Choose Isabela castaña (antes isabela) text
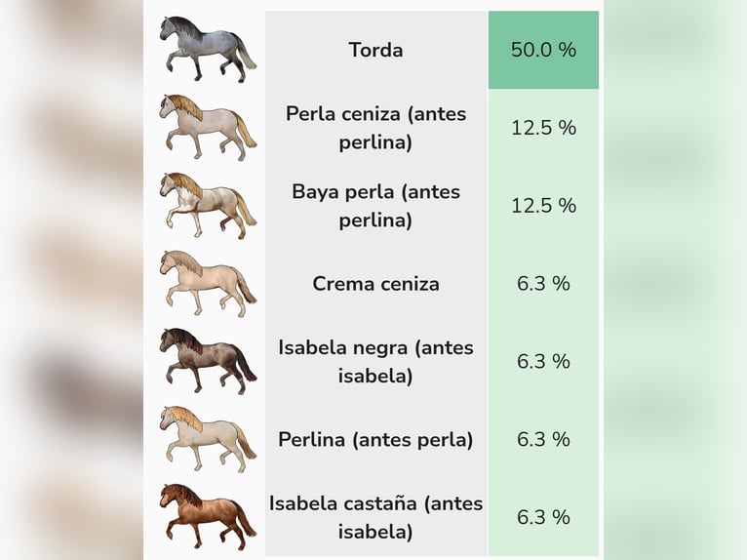The height and width of the screenshot is (560, 747). pos(375,517)
